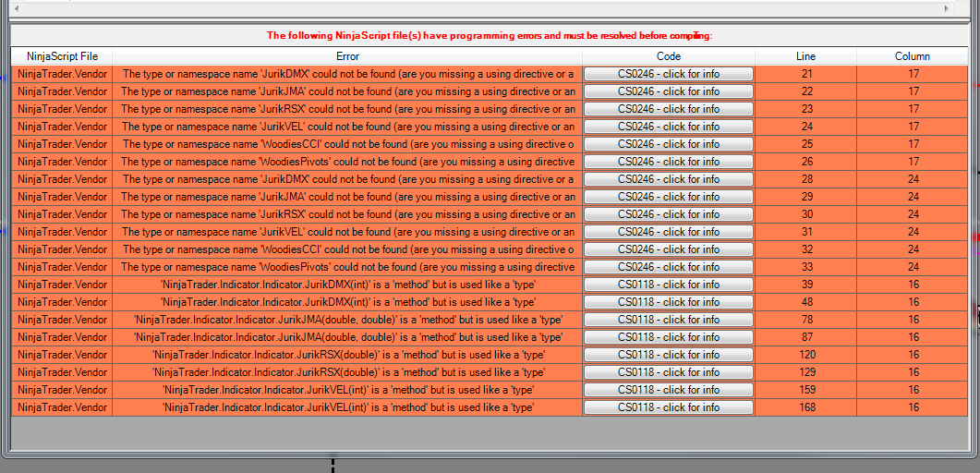Click column value 16 in line 159 row
This screenshot has width=980, height=473.
click(x=912, y=389)
